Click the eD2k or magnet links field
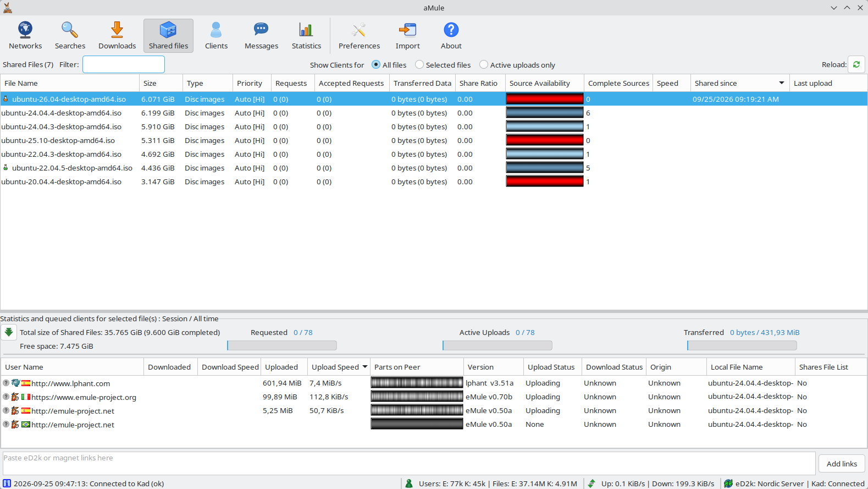The width and height of the screenshot is (868, 489). point(408,463)
